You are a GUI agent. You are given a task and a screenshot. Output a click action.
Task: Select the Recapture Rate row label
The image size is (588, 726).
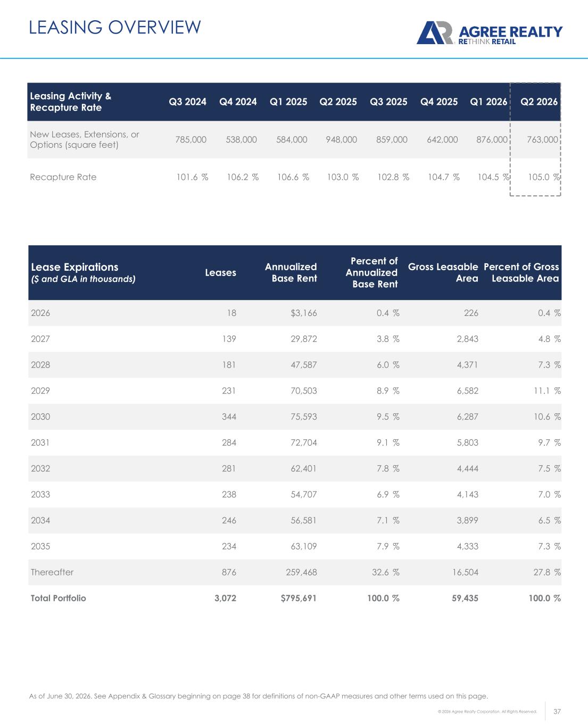click(x=63, y=177)
